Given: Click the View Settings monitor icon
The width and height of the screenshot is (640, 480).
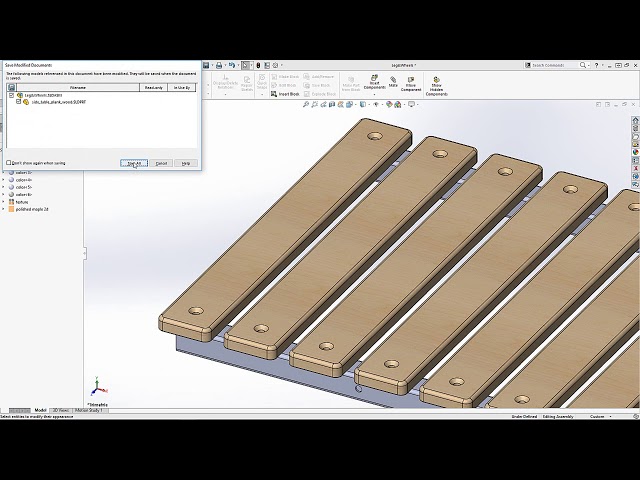Looking at the screenshot, I should point(411,104).
